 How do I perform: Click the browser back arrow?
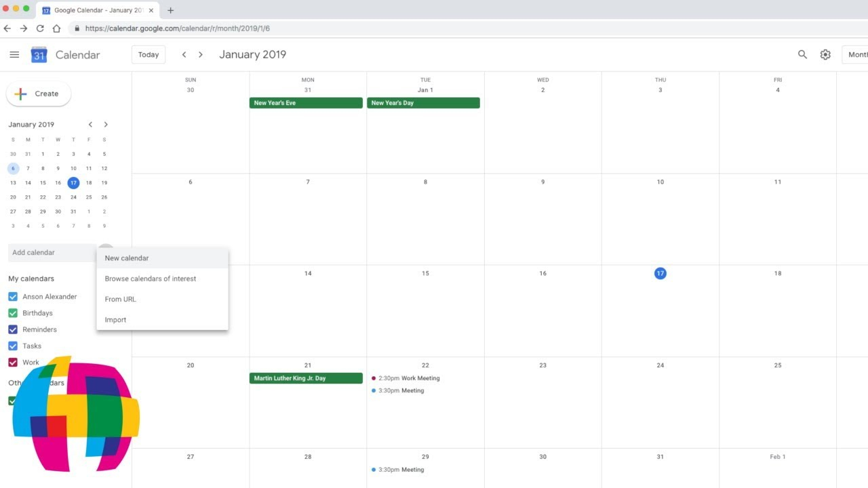coord(7,28)
